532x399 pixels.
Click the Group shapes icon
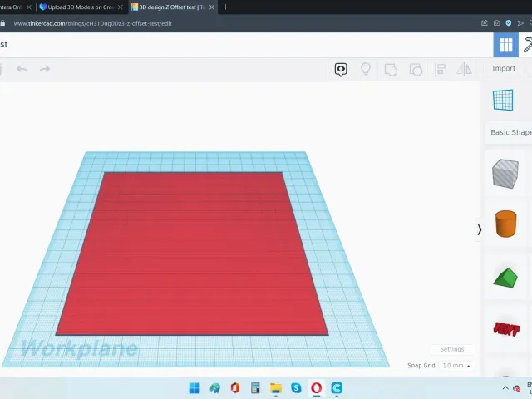tap(391, 70)
